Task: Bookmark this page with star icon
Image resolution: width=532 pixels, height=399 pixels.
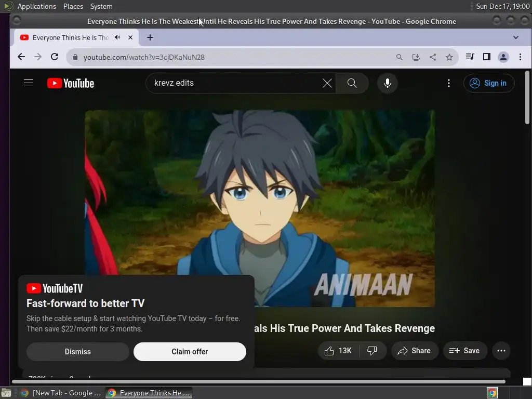Action: click(449, 57)
